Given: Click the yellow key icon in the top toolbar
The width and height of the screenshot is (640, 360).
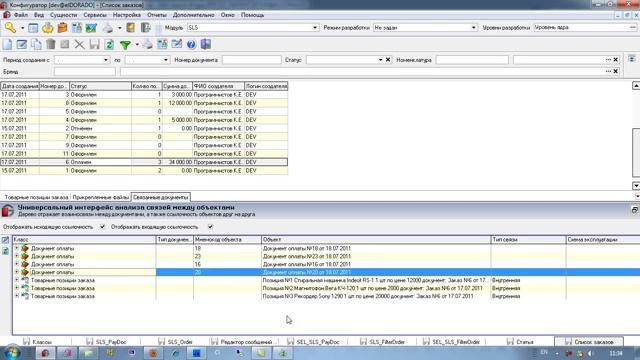Looking at the screenshot, I should (10, 28).
